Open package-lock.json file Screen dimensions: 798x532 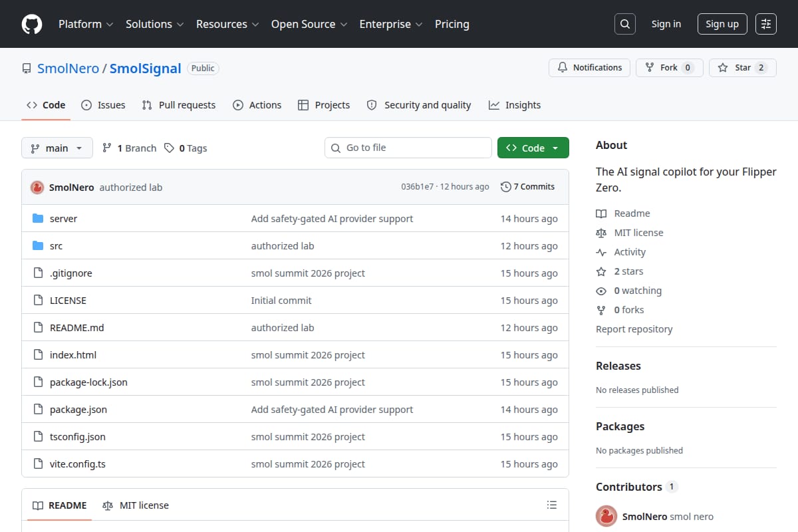click(x=88, y=382)
